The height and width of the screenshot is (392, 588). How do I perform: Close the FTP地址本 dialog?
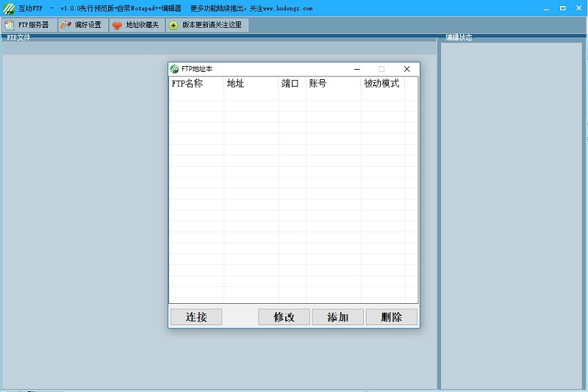[x=406, y=69]
